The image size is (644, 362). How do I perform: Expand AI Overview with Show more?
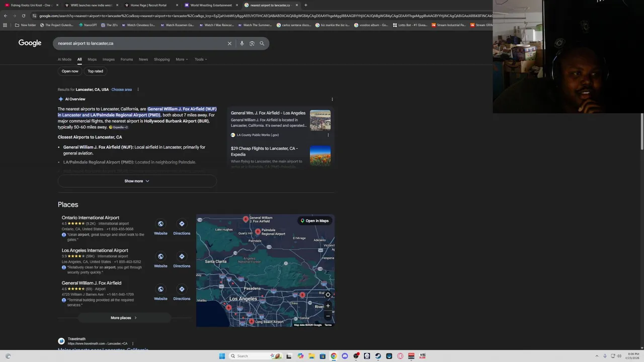(x=137, y=181)
